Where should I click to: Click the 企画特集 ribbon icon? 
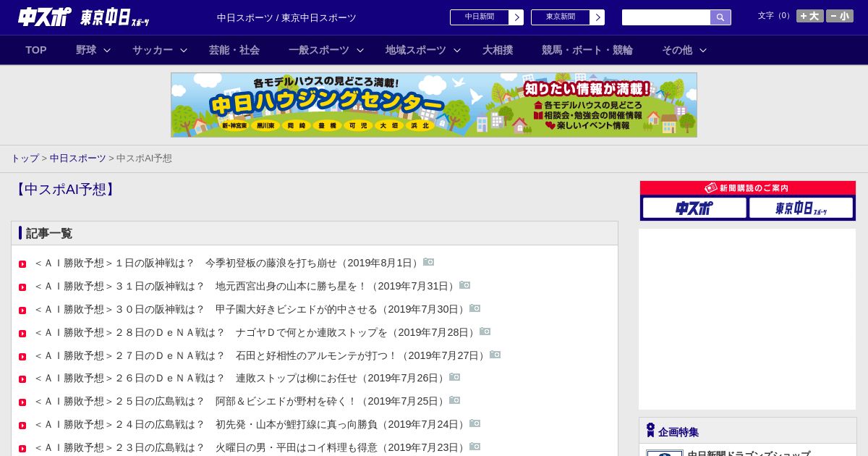pos(650,430)
